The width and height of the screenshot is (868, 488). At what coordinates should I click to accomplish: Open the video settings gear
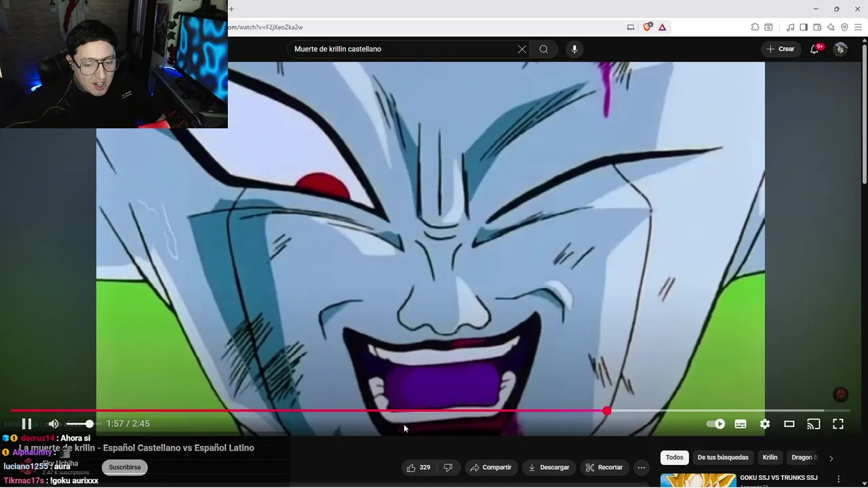coord(765,424)
